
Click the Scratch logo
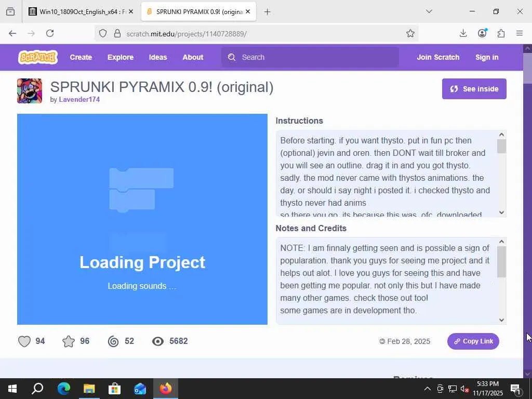[x=37, y=57]
